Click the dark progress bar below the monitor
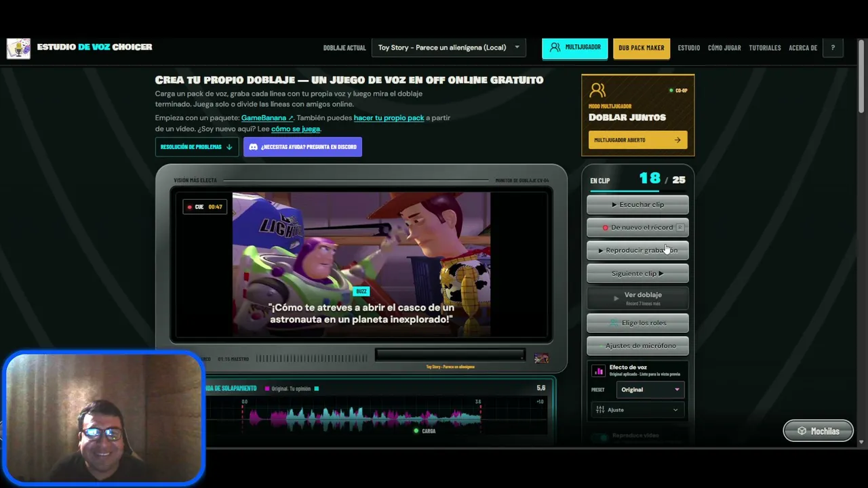 click(x=450, y=355)
